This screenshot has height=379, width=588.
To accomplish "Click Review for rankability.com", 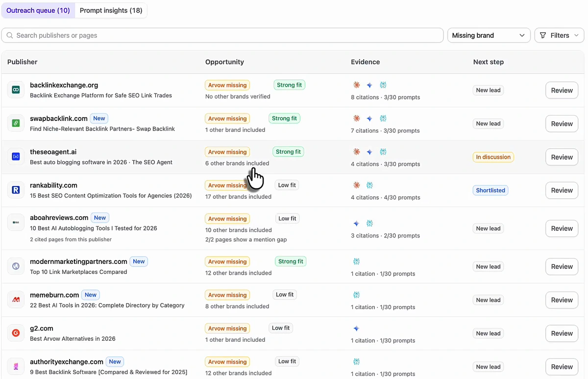I will [x=562, y=190].
